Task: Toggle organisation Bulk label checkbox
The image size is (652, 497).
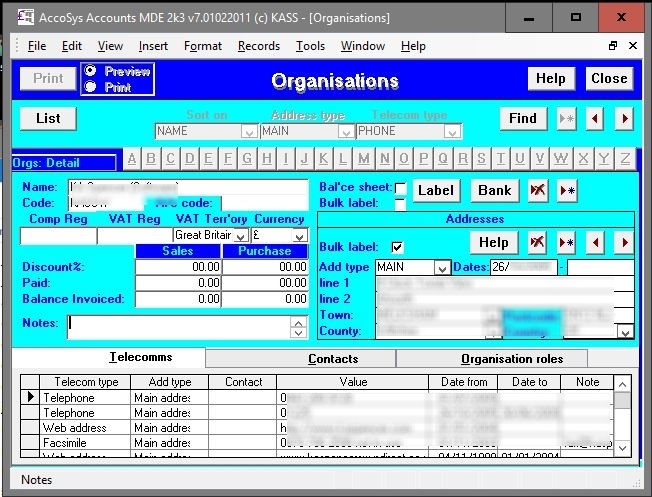Action: [400, 204]
